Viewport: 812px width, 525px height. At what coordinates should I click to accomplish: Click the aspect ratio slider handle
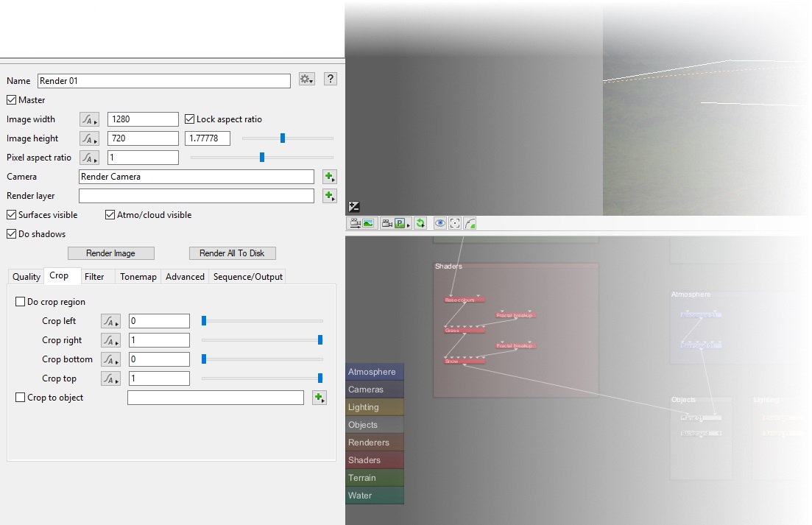[x=283, y=138]
